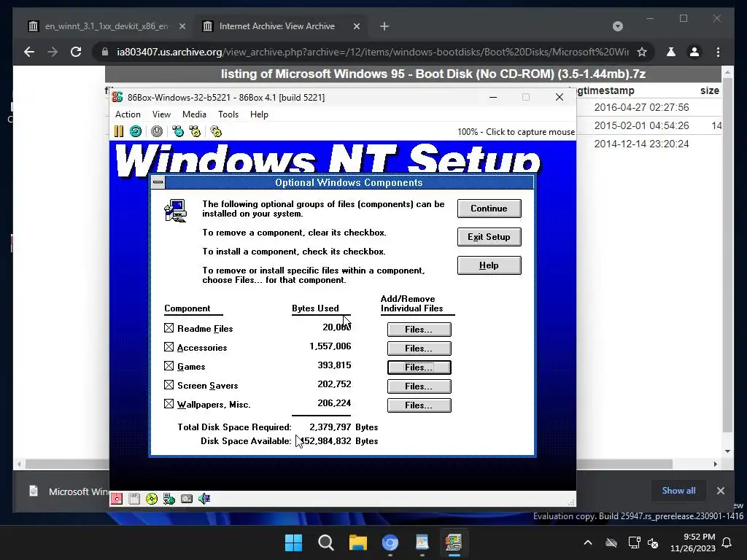Viewport: 747px width, 560px height.
Task: Click the page vertical scrollbar
Action: tap(727, 254)
